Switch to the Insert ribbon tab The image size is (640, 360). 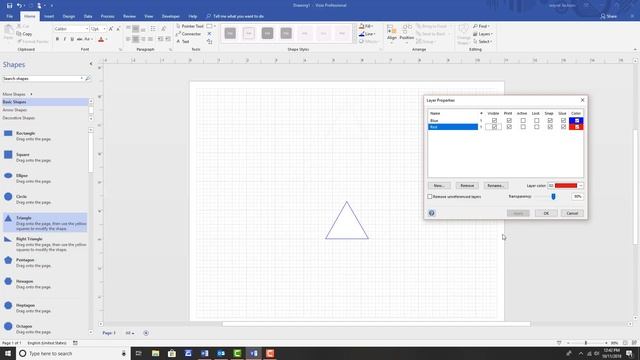pyautogui.click(x=49, y=16)
